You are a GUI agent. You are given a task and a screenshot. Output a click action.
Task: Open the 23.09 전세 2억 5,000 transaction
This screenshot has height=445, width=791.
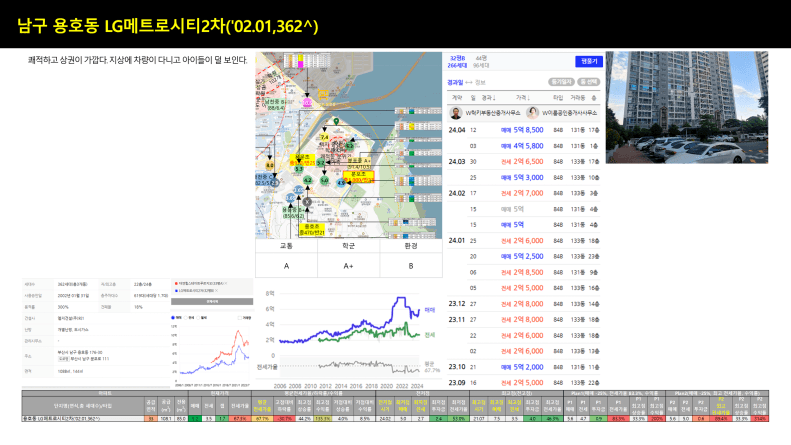point(524,382)
